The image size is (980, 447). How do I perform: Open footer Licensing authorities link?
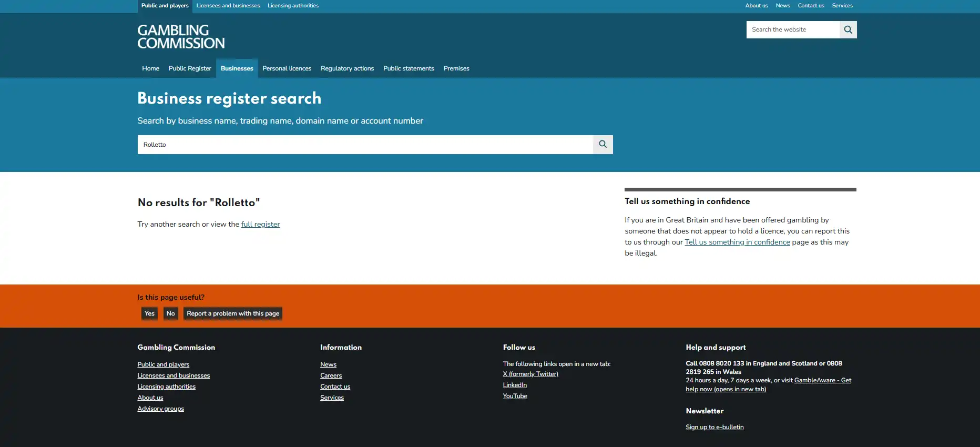[167, 387]
